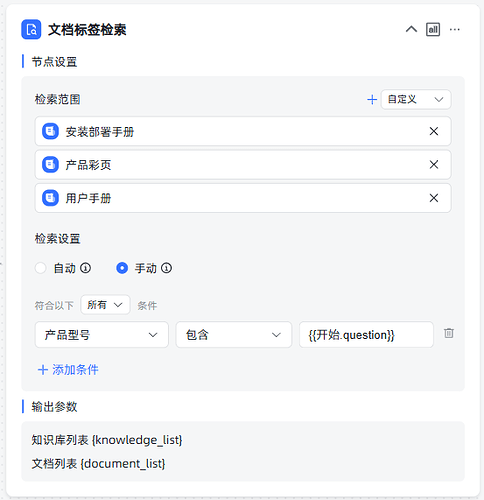
Task: Click the 用户手册 knowledge base icon
Action: coord(50,198)
